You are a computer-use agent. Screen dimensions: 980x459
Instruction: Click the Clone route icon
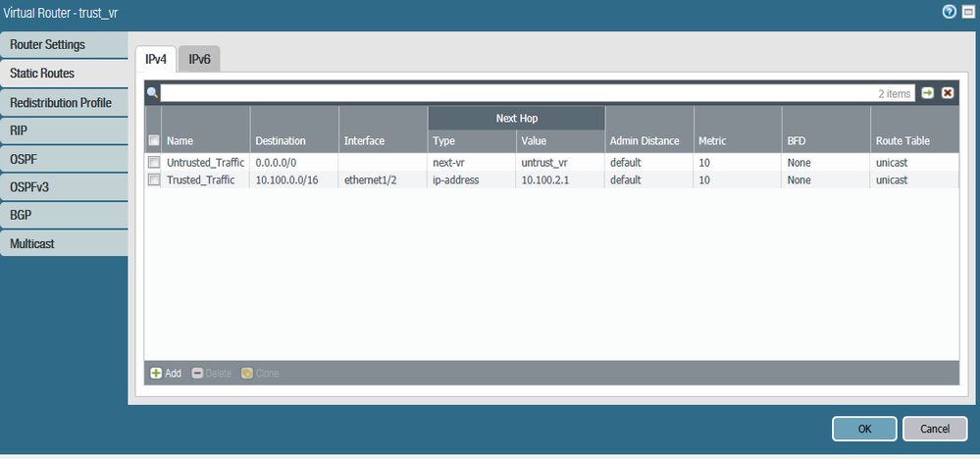[x=260, y=374]
